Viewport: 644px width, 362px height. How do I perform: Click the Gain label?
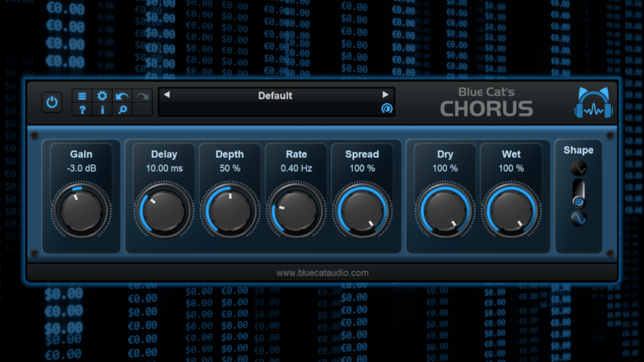pyautogui.click(x=81, y=155)
